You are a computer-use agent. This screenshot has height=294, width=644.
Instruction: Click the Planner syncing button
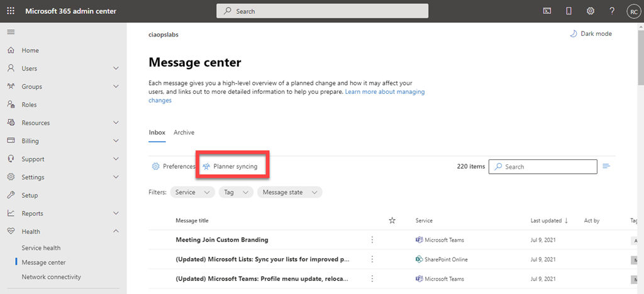coord(230,166)
